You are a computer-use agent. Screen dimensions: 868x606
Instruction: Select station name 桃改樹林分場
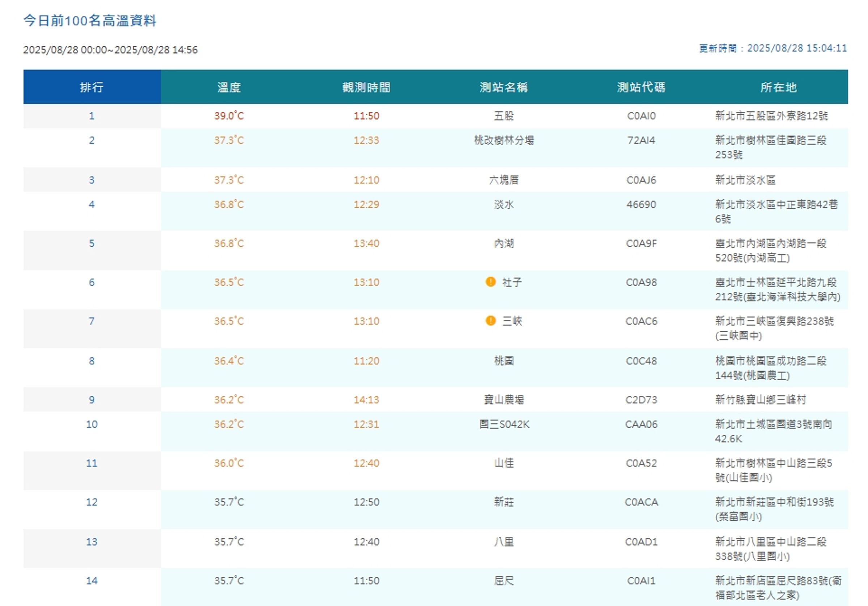click(504, 140)
